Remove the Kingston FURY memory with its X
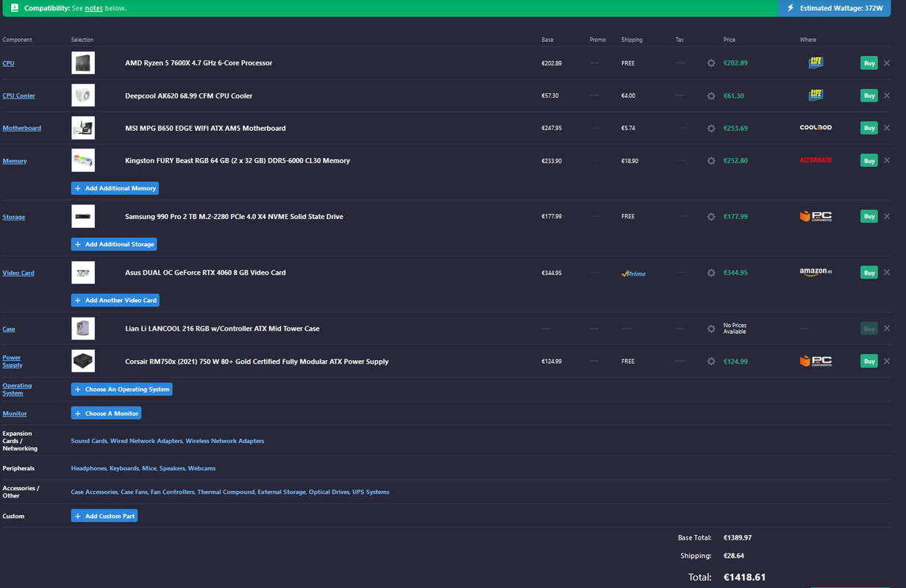 click(887, 160)
